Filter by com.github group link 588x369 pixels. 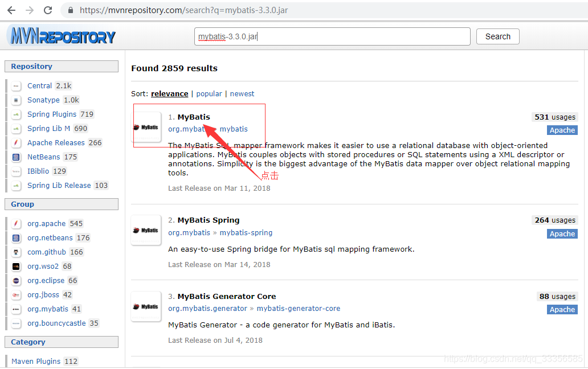pyautogui.click(x=47, y=252)
